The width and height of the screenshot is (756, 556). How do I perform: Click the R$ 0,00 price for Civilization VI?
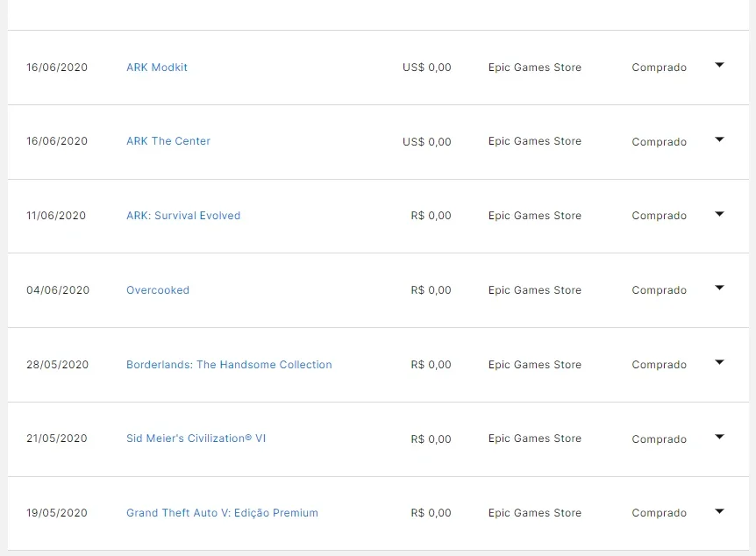pyautogui.click(x=431, y=439)
